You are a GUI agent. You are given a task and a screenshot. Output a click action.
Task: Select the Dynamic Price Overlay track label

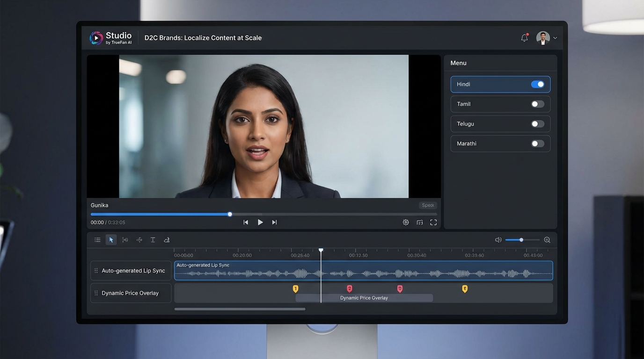click(x=130, y=293)
